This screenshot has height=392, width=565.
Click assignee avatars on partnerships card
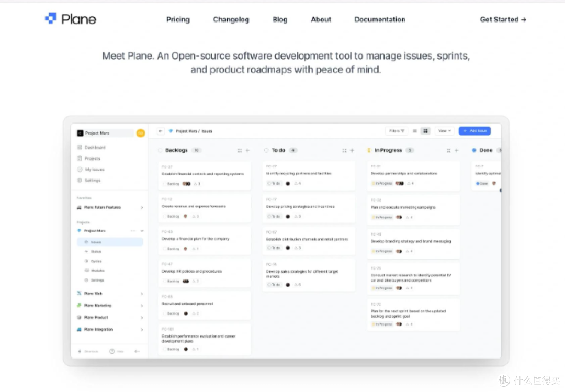click(x=400, y=183)
